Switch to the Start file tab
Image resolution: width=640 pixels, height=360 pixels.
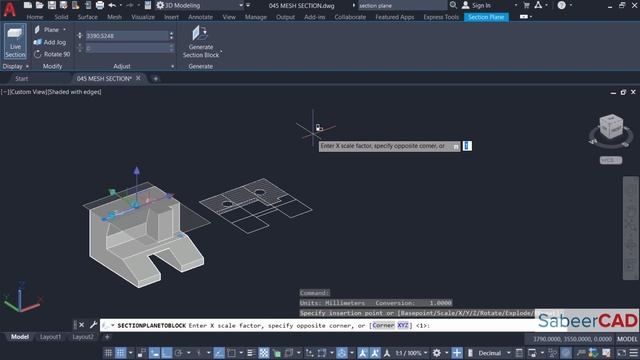(22, 78)
